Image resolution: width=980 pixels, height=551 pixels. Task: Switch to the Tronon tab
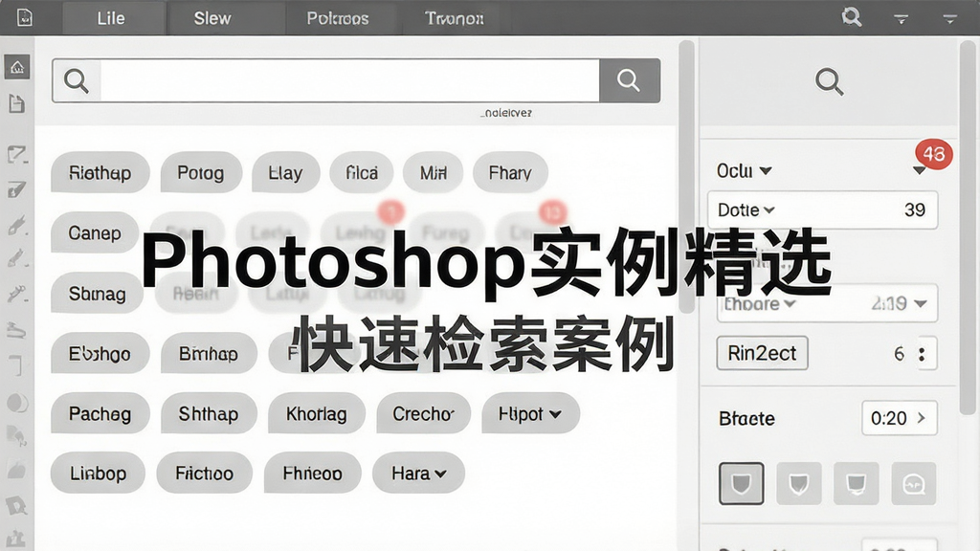455,18
